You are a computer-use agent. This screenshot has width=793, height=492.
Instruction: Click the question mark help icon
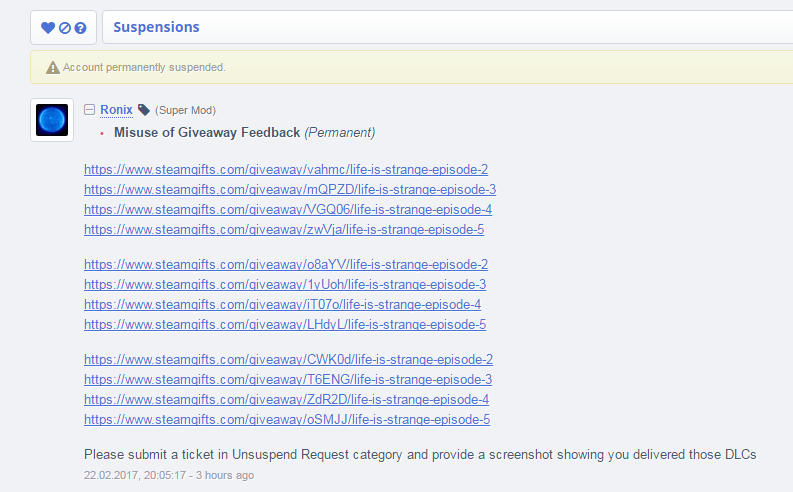(80, 28)
